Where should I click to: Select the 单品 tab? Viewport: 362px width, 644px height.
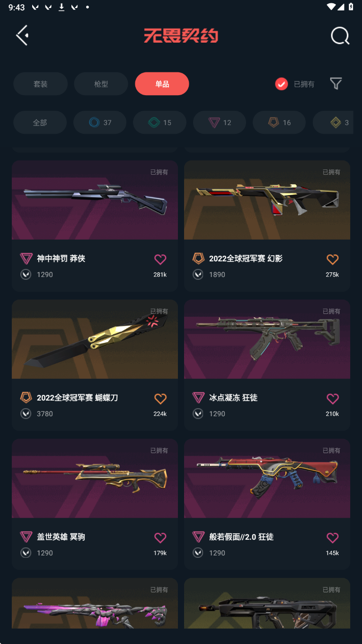click(x=162, y=84)
